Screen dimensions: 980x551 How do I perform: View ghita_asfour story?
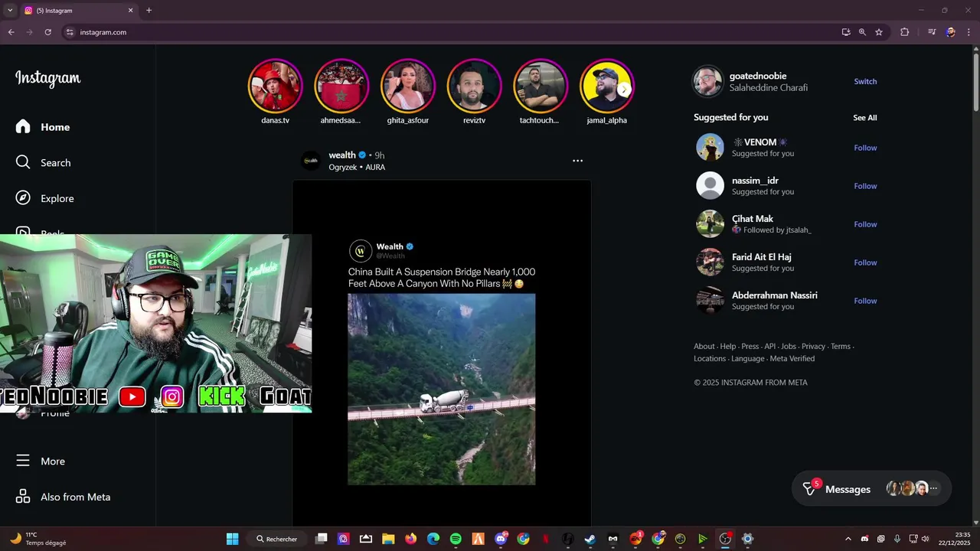(x=408, y=86)
